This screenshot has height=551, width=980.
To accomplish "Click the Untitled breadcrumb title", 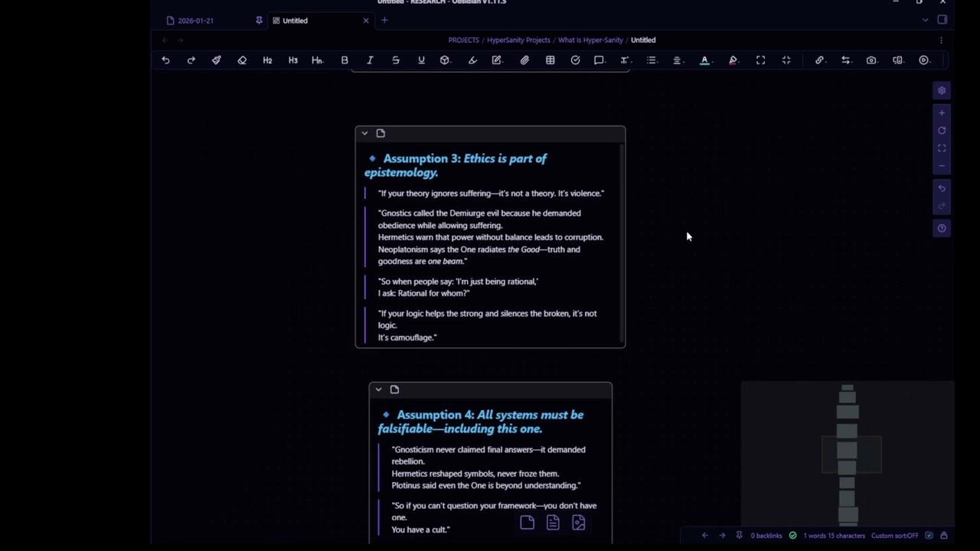I will tap(643, 40).
